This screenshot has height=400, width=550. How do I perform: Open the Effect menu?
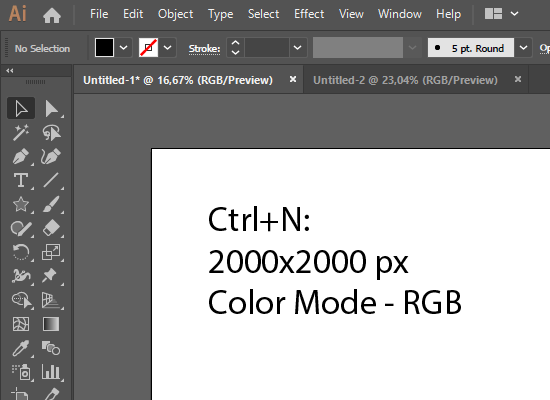coord(309,14)
